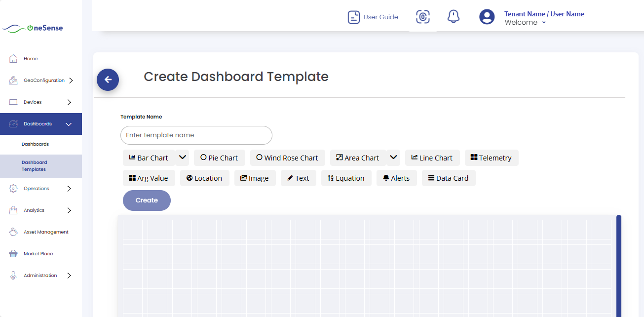Click the user avatar icon
The height and width of the screenshot is (317, 644).
pyautogui.click(x=487, y=16)
